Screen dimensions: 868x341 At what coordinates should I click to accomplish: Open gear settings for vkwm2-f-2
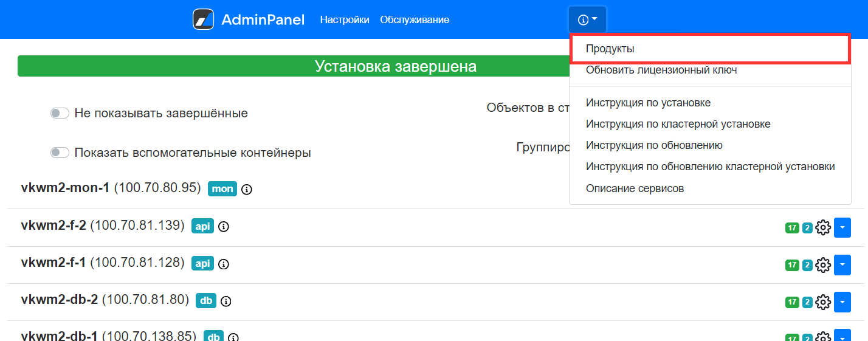[823, 228]
